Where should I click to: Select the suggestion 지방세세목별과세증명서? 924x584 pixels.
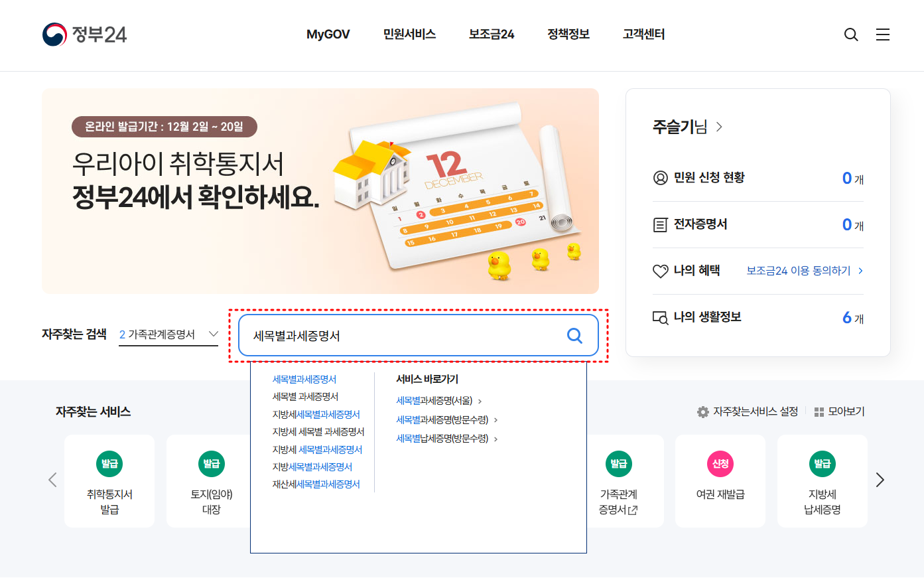[x=316, y=415]
